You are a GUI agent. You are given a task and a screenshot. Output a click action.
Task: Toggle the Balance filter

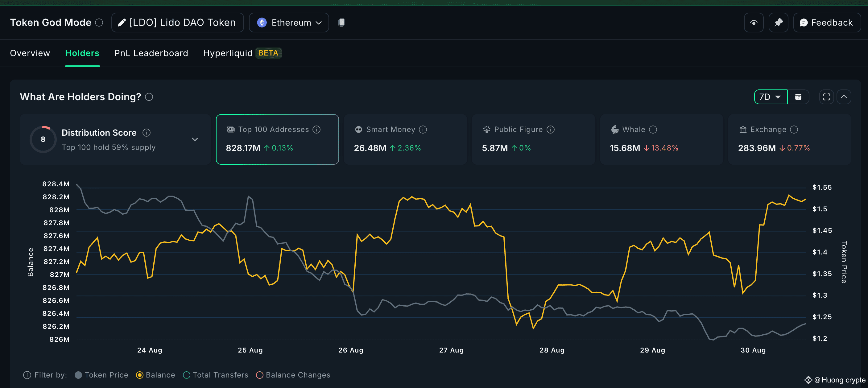pyautogui.click(x=156, y=375)
